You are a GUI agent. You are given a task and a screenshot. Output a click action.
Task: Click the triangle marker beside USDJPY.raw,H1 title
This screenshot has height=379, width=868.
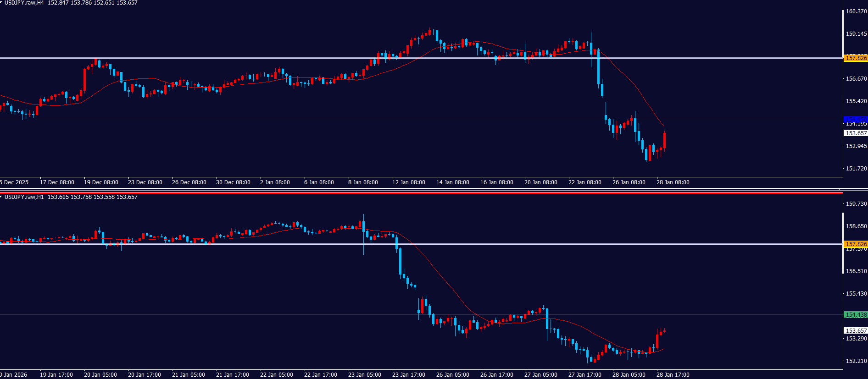tap(1, 197)
